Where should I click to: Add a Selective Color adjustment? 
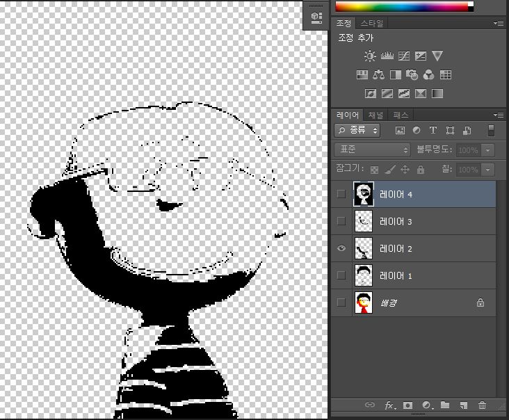coord(421,94)
